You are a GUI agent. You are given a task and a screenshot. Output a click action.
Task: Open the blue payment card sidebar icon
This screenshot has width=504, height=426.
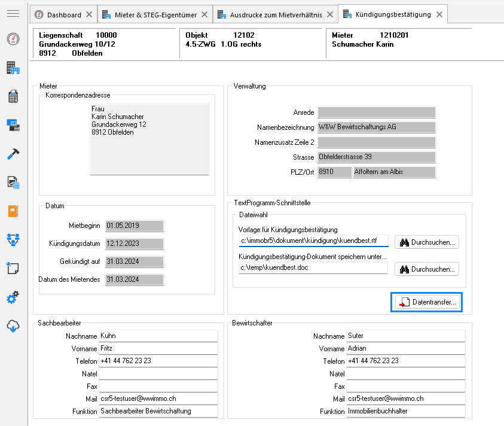13,125
